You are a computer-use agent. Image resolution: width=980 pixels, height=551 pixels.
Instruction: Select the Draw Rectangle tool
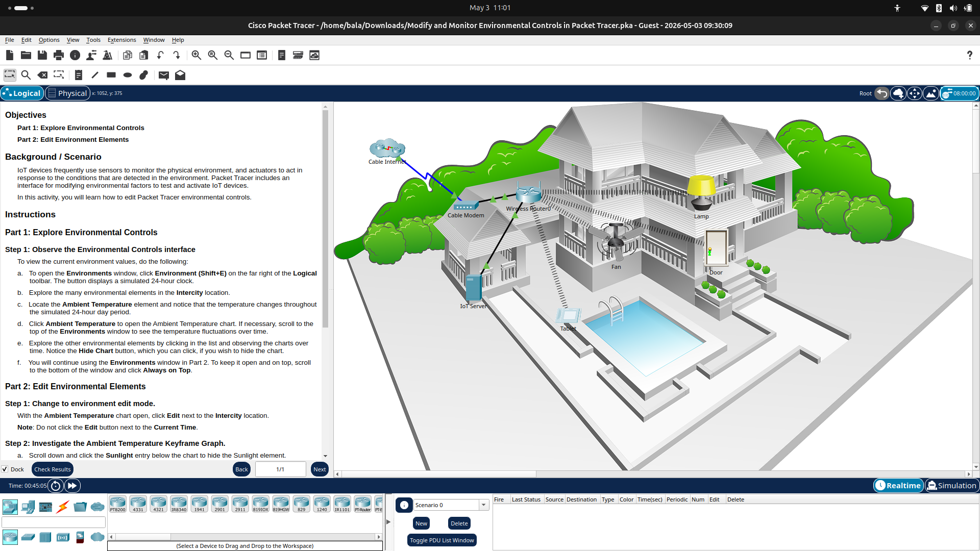[x=111, y=75]
